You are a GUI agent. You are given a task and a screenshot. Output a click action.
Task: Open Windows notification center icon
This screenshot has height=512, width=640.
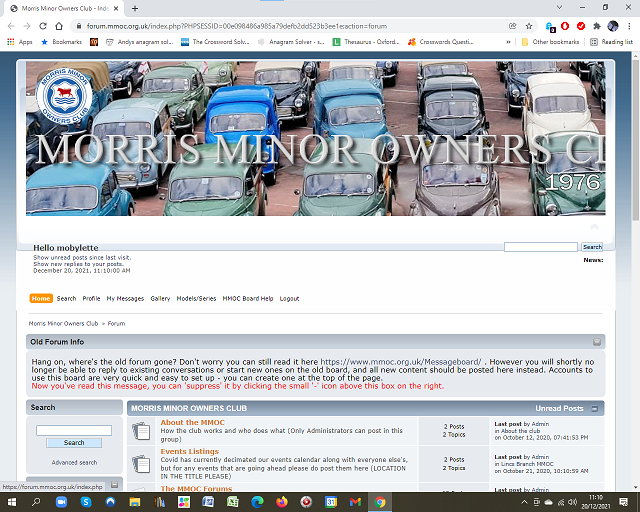pyautogui.click(x=623, y=502)
